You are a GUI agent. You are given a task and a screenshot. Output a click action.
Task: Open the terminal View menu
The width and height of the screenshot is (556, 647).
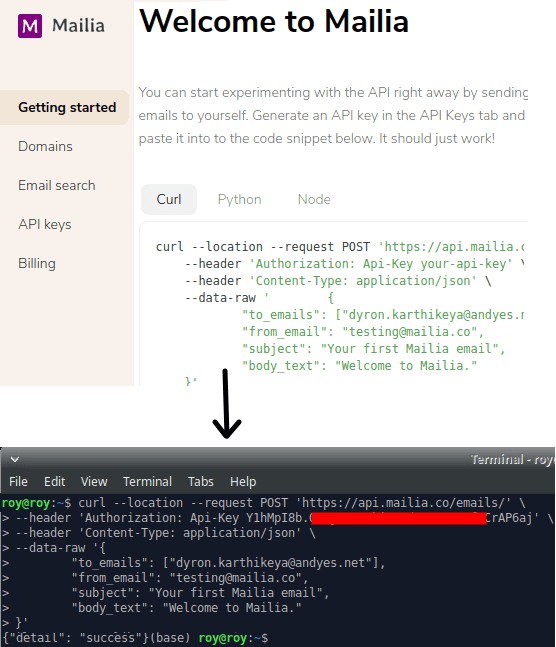tap(94, 482)
